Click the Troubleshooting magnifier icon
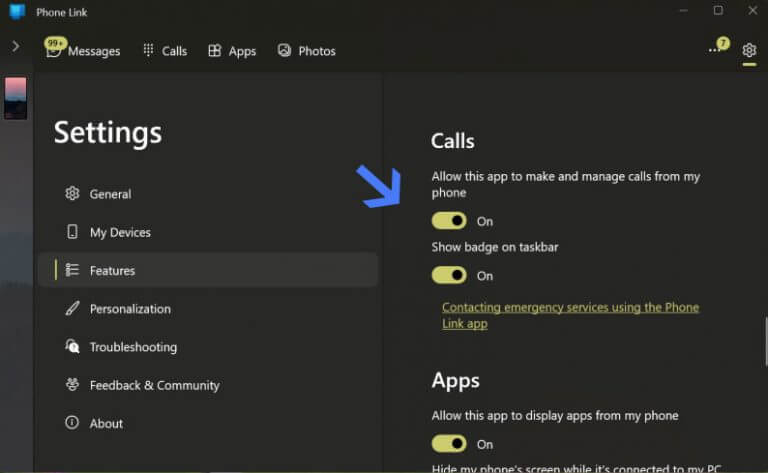The image size is (768, 473). (x=72, y=346)
